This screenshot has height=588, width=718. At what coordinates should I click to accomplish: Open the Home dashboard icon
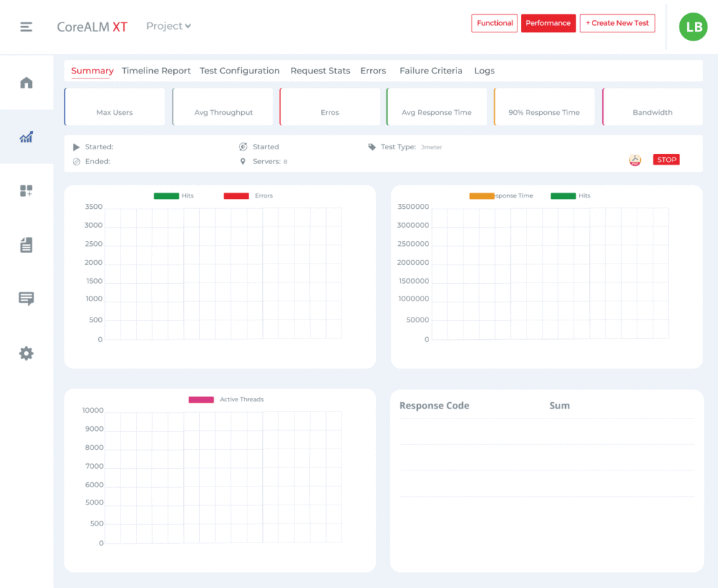point(27,82)
